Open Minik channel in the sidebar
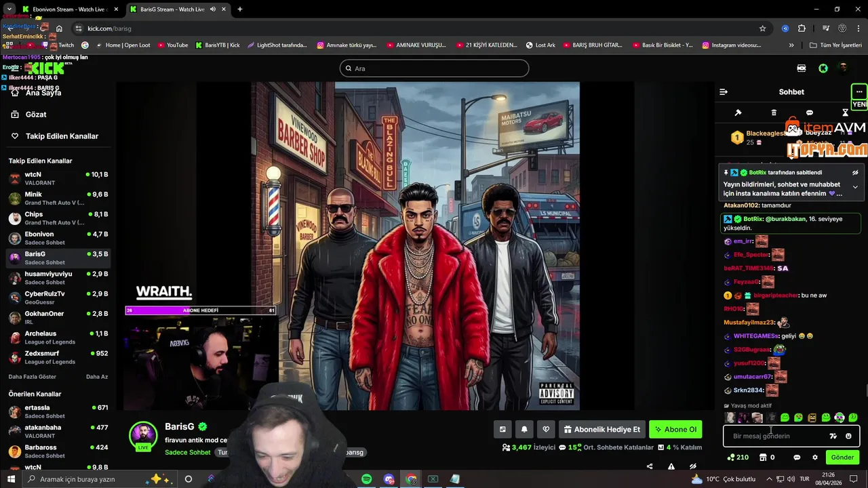 pos(58,199)
